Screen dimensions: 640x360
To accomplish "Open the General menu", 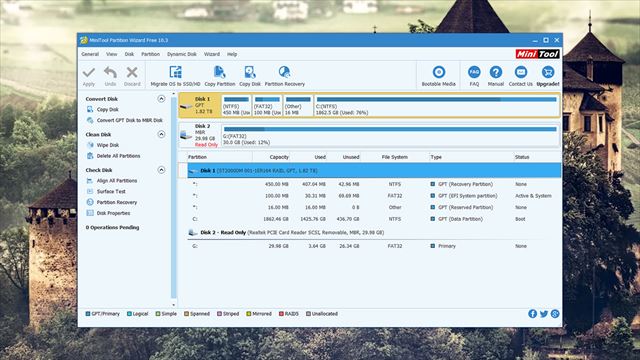I will [90, 54].
